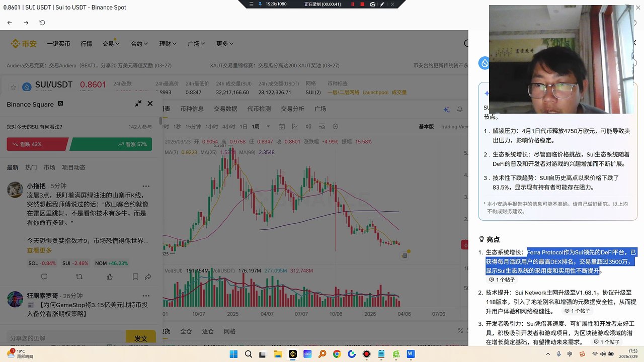Add SUI/USDT to favorites with the star
Viewport: 644px width, 362px height.
click(x=14, y=87)
